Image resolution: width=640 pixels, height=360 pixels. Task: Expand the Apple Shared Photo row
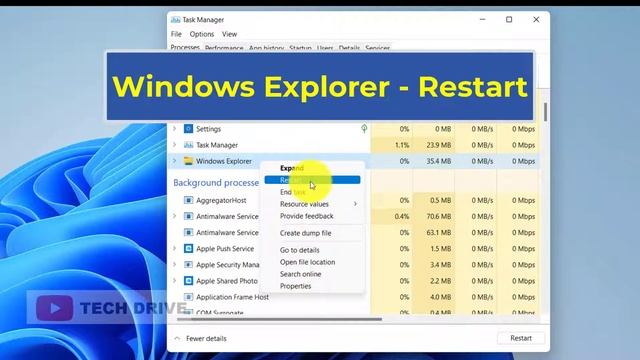(174, 280)
